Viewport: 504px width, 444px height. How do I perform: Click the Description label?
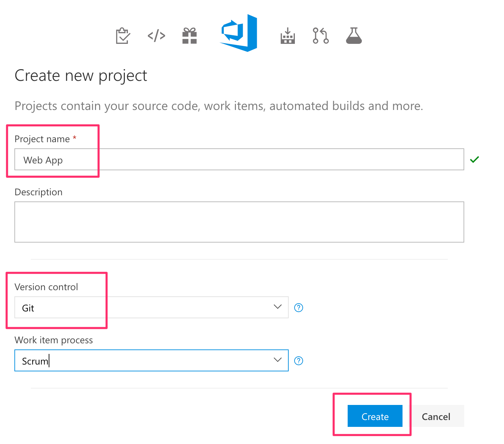pyautogui.click(x=38, y=192)
